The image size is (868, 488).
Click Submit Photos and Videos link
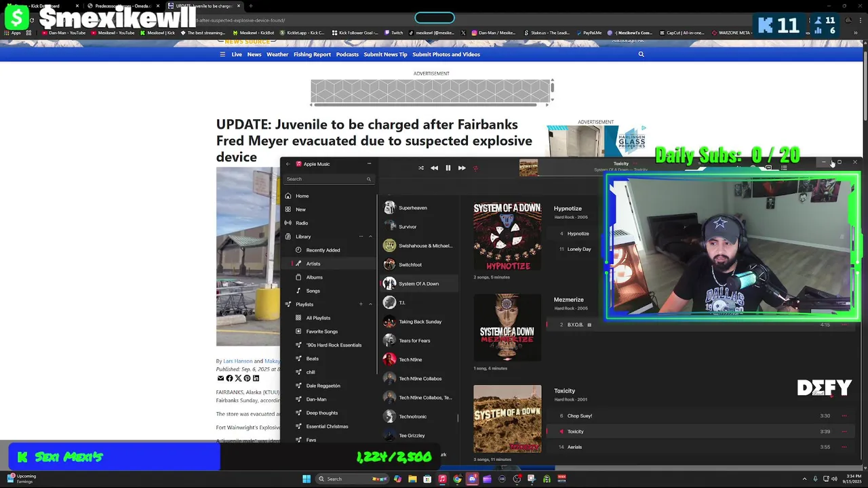(x=446, y=54)
